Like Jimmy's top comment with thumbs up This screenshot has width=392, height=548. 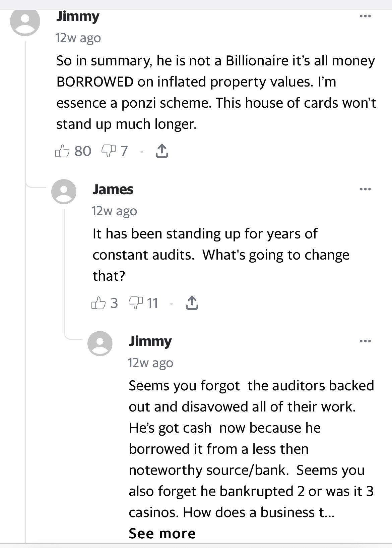[62, 151]
